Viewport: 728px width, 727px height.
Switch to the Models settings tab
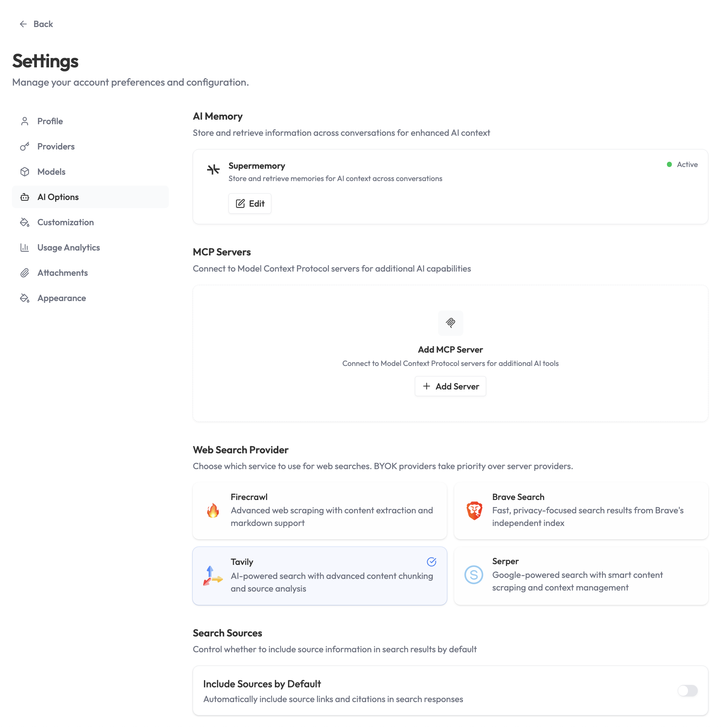[x=51, y=172]
